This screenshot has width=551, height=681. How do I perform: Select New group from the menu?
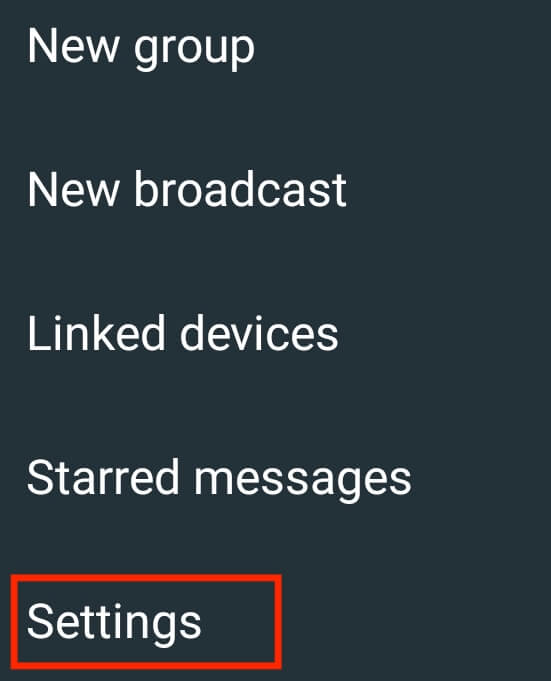coord(141,48)
